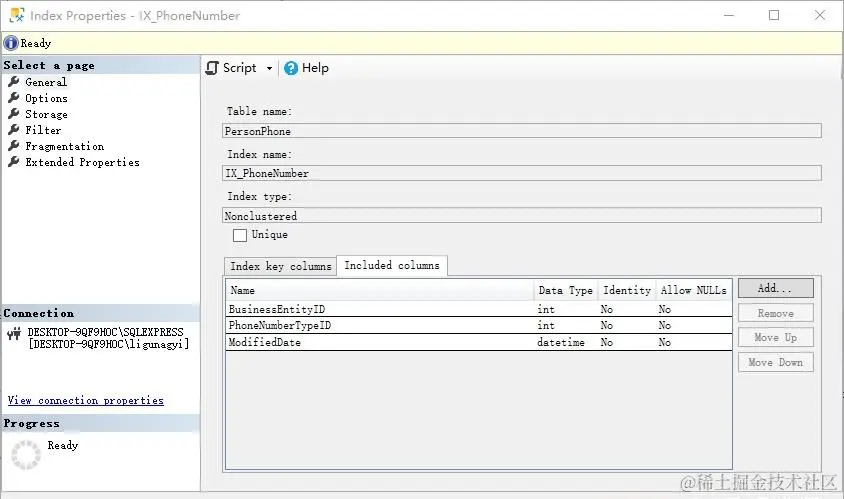Open the View connection properties link
Screen dimensions: 844x499
86,400
